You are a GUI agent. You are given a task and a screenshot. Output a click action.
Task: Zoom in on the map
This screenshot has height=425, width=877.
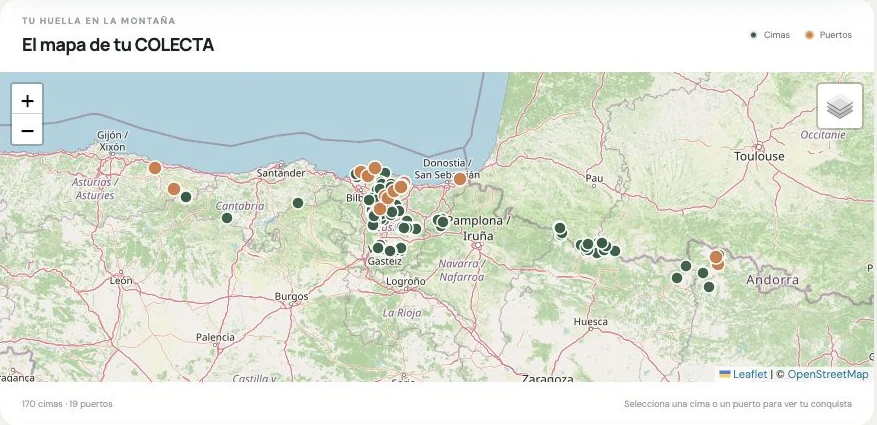[x=27, y=101]
